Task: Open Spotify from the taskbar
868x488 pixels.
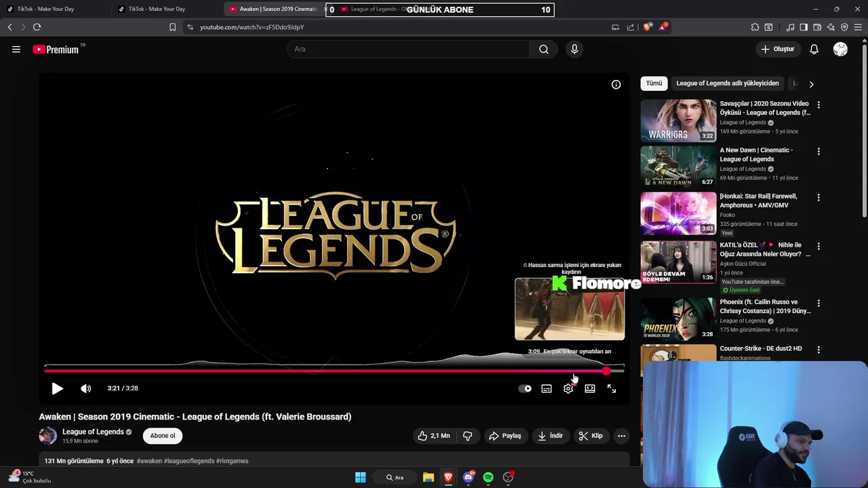Action: click(488, 478)
